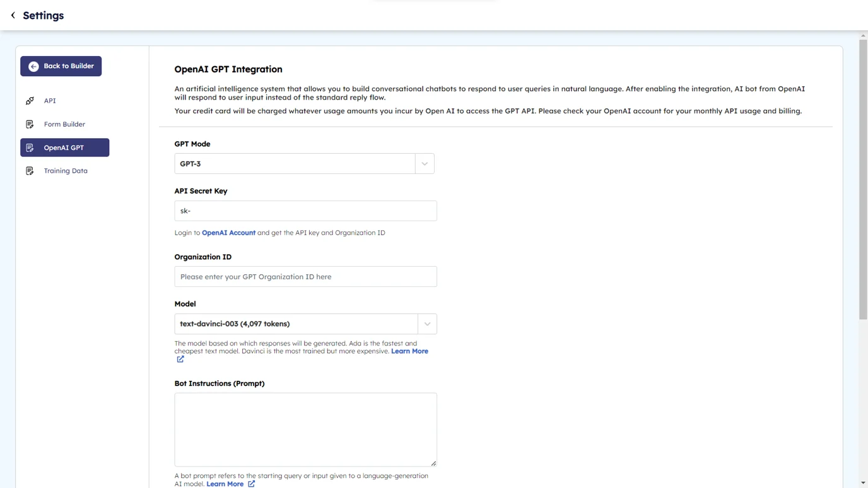Focus the Organization ID input field
The width and height of the screenshot is (868, 488).
point(305,277)
